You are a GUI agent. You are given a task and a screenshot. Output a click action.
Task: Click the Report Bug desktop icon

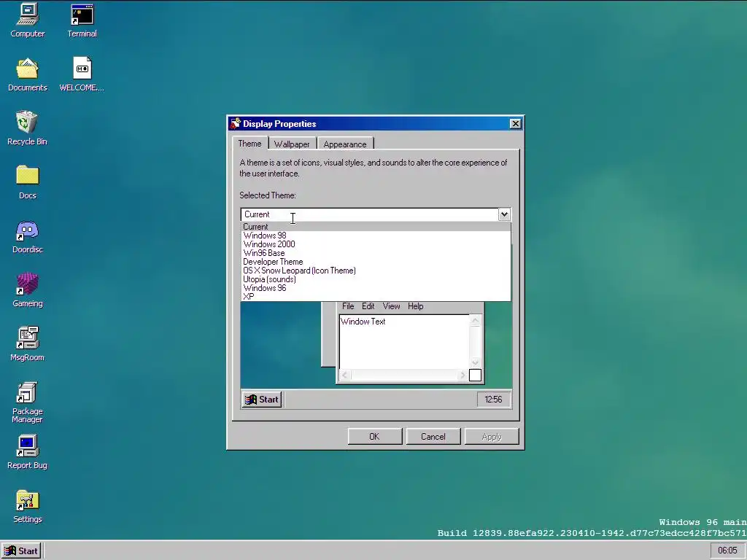pyautogui.click(x=27, y=452)
